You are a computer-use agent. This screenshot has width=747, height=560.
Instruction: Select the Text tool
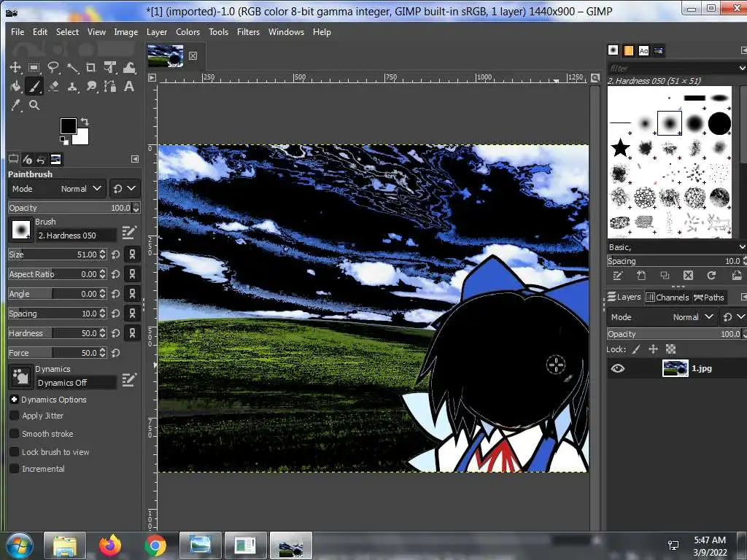pos(129,86)
